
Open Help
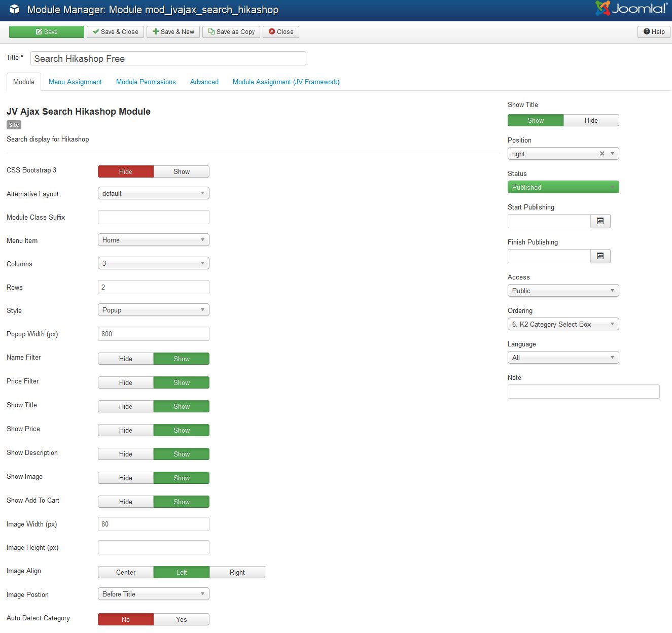coord(654,32)
